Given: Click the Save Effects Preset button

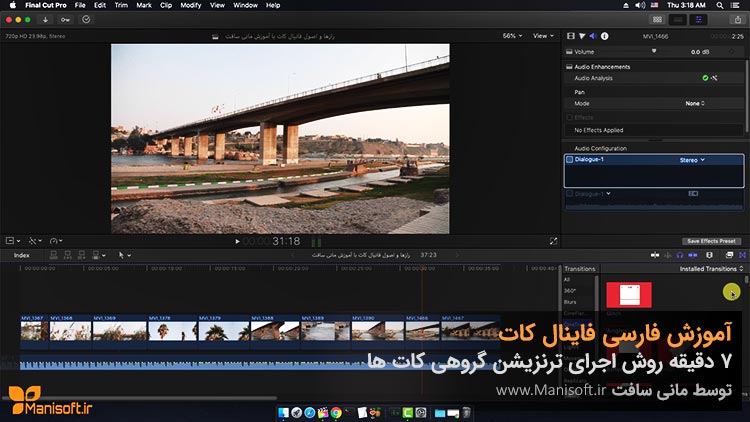Looking at the screenshot, I should (711, 241).
